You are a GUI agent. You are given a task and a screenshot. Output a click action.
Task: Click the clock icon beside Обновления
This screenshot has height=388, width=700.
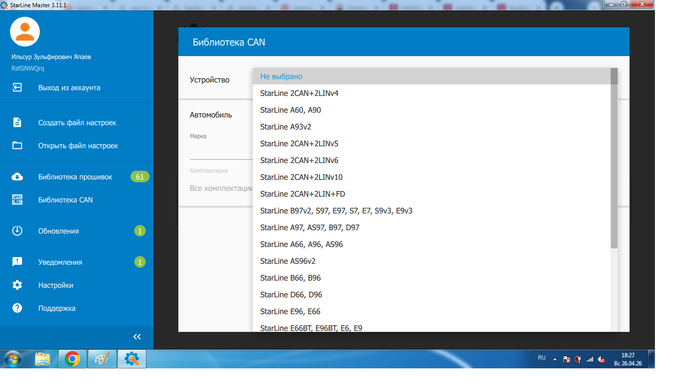point(17,231)
